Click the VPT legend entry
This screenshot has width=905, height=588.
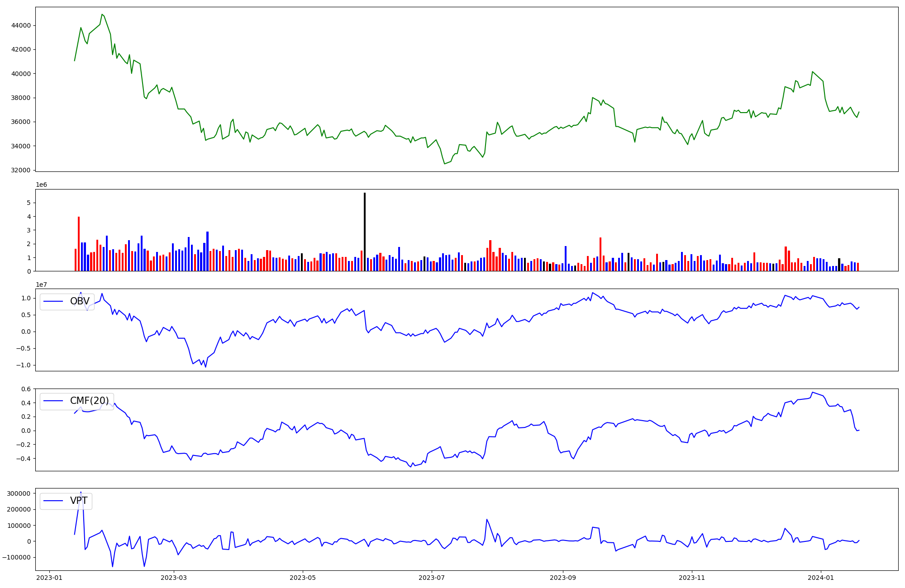tap(66, 501)
